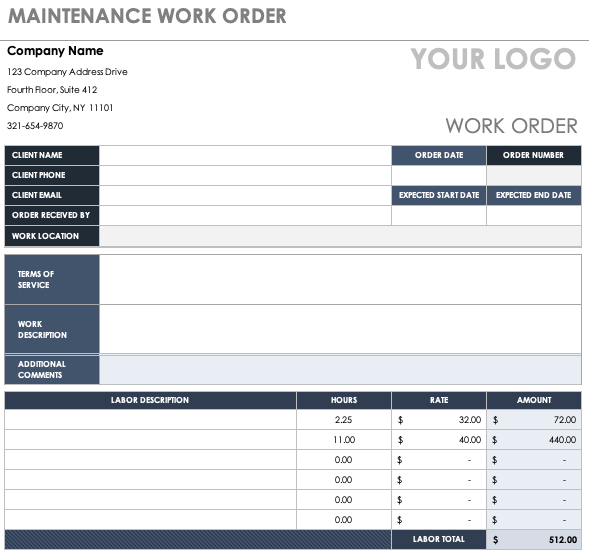
Task: Select the rate value 40.00
Action: [470, 440]
